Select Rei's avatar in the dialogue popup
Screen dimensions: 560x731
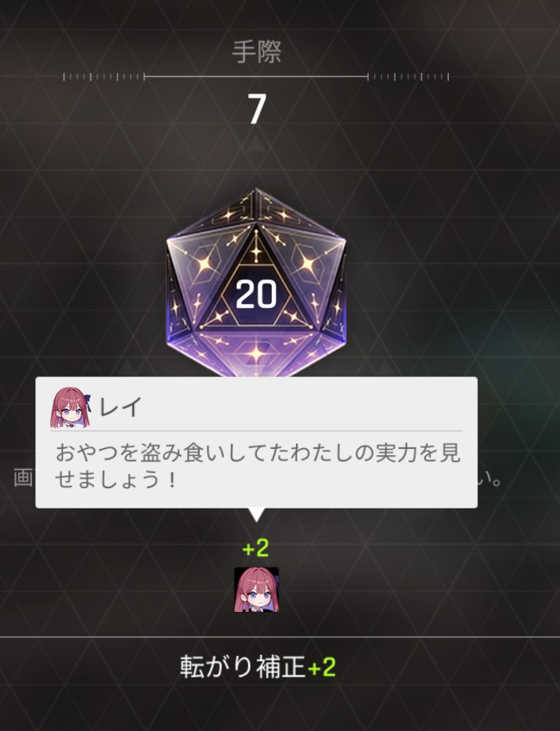(70, 407)
